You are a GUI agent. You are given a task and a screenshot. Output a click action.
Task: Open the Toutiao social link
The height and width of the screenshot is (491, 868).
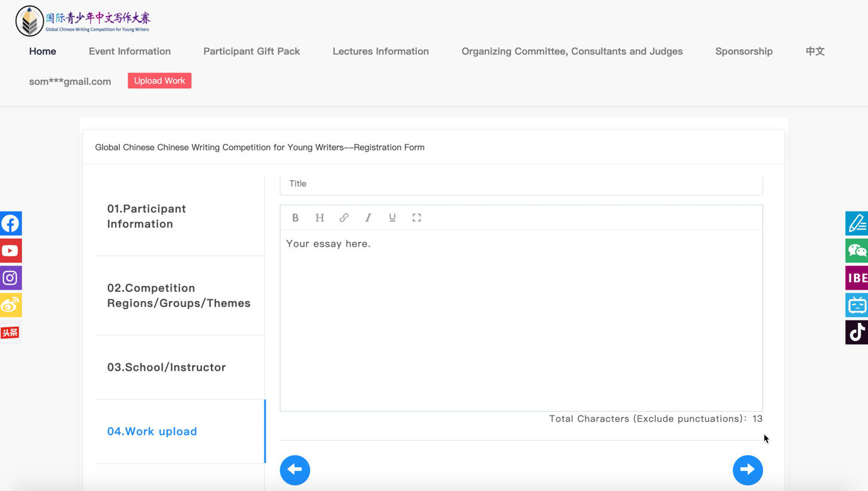click(11, 332)
